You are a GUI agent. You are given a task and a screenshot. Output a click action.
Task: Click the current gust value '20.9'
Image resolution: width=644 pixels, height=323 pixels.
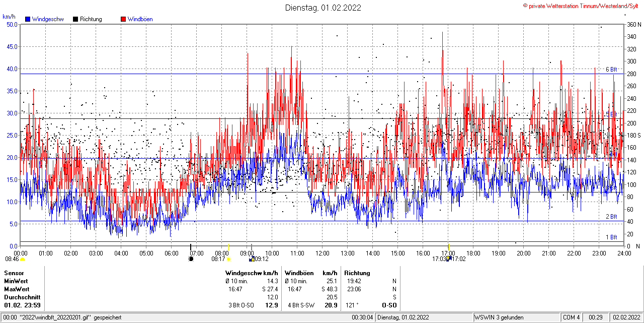pyautogui.click(x=331, y=305)
